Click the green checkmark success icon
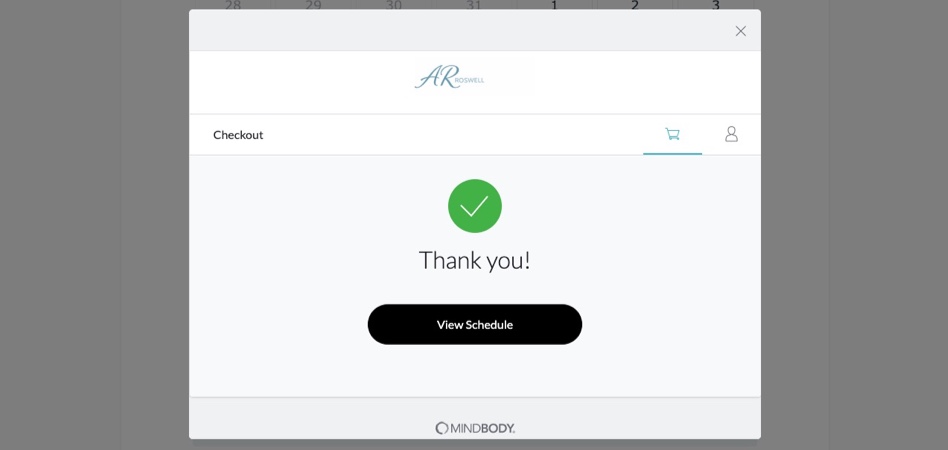The image size is (948, 450). [x=475, y=206]
